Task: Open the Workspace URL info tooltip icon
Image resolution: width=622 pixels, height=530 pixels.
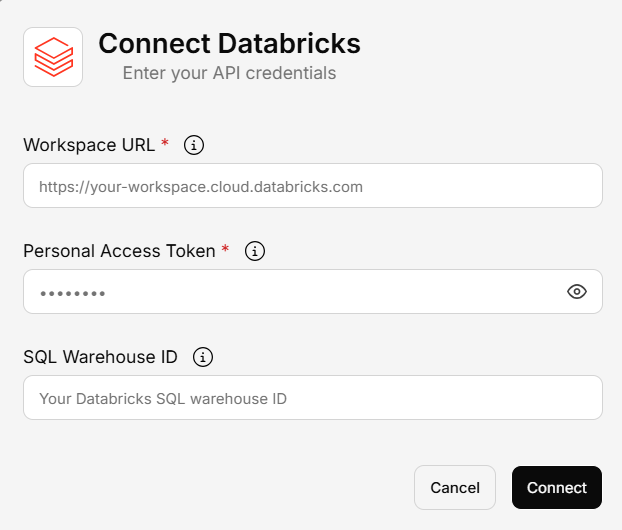Action: point(195,145)
